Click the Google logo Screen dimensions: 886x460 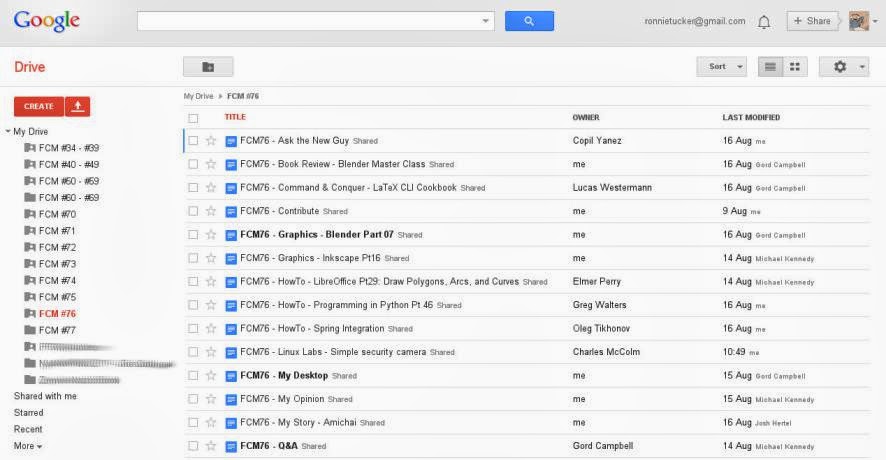coord(46,21)
